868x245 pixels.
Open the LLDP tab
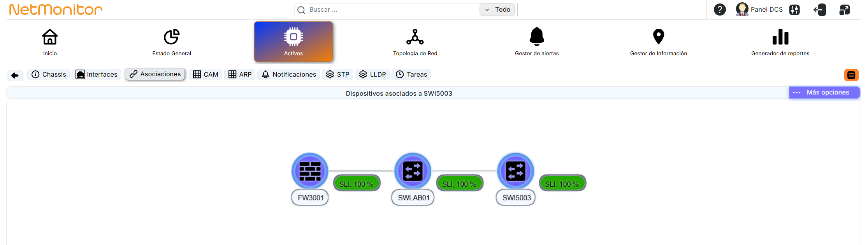coord(373,74)
